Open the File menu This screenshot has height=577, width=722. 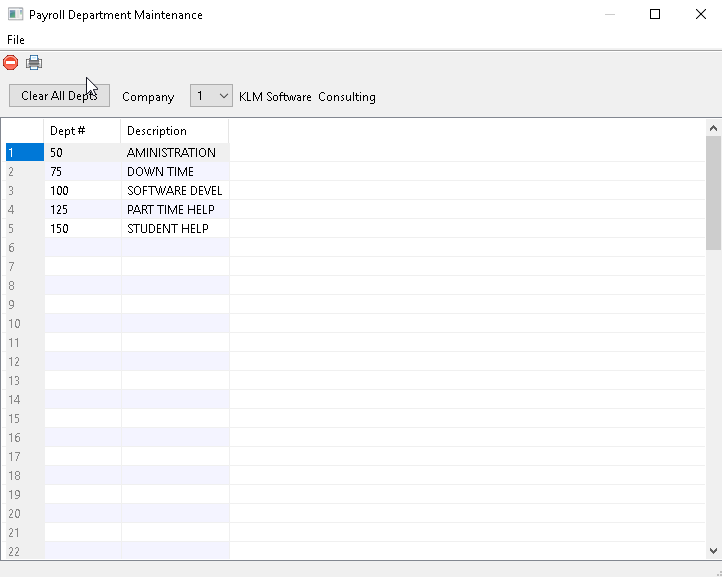(16, 40)
